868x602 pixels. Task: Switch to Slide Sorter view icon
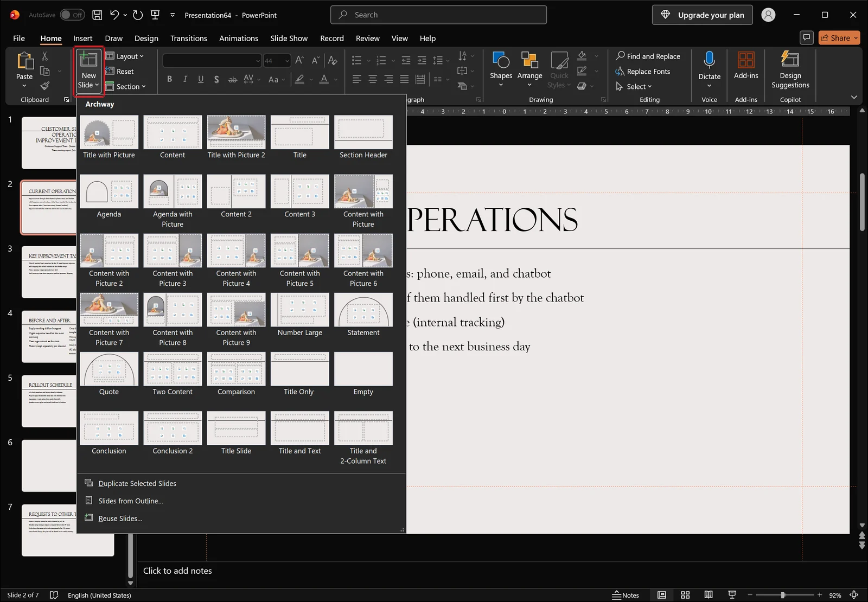click(x=685, y=595)
